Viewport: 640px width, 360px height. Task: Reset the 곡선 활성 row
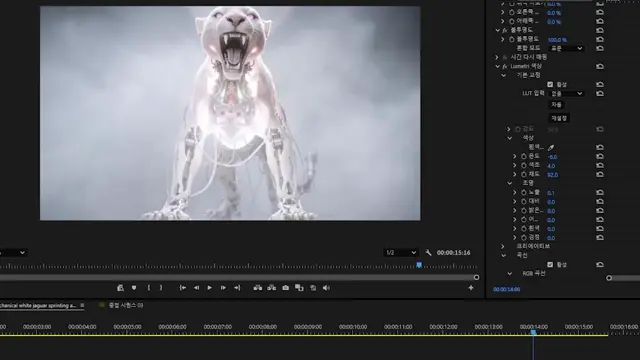tap(600, 264)
